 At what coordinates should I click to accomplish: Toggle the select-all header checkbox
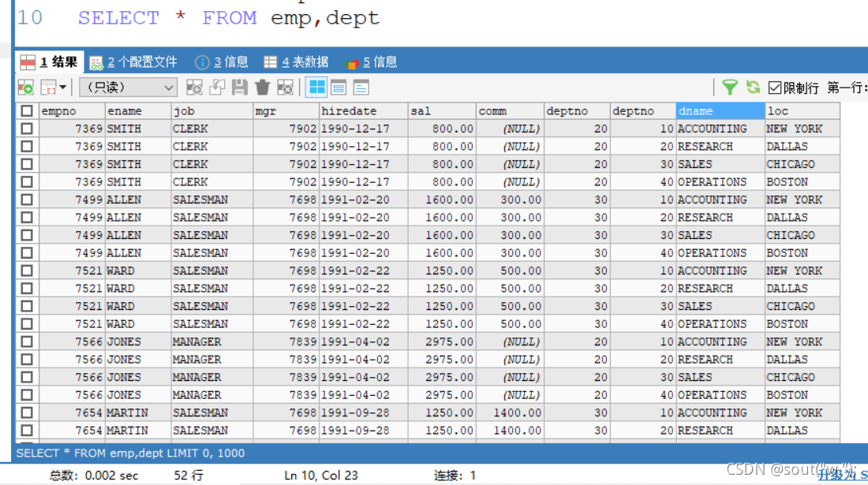[27, 110]
